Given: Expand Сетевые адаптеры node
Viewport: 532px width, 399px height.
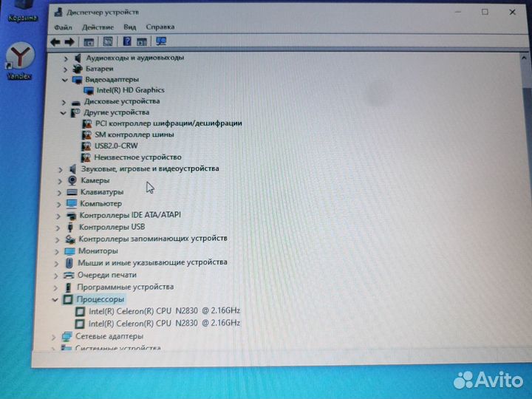Looking at the screenshot, I should pos(53,337).
